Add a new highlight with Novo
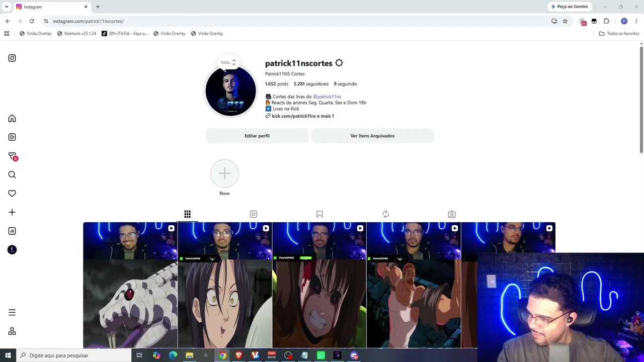This screenshot has width=644, height=362. [x=224, y=174]
